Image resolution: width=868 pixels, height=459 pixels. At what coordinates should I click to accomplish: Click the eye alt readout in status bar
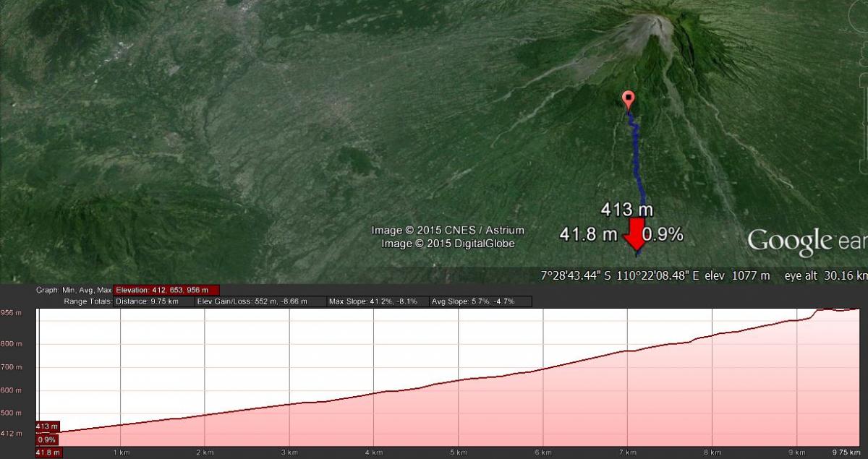tap(825, 275)
